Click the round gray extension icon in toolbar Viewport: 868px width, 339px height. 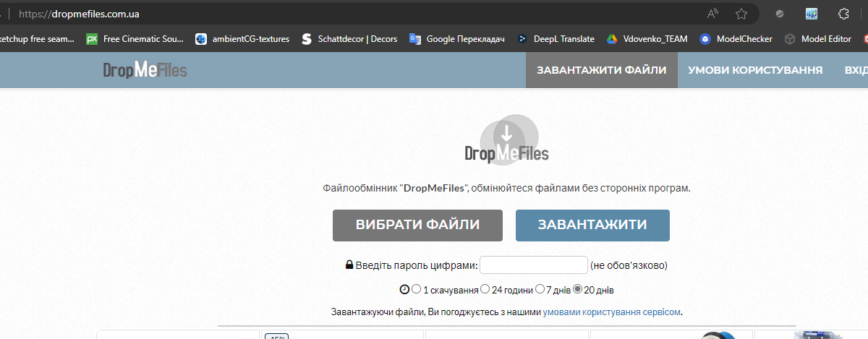(780, 14)
